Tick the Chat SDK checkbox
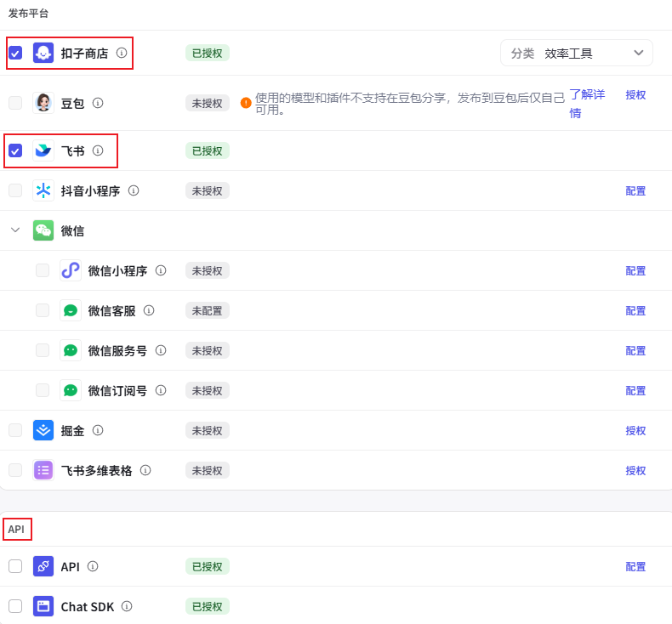The height and width of the screenshot is (624, 672). pyautogui.click(x=15, y=606)
